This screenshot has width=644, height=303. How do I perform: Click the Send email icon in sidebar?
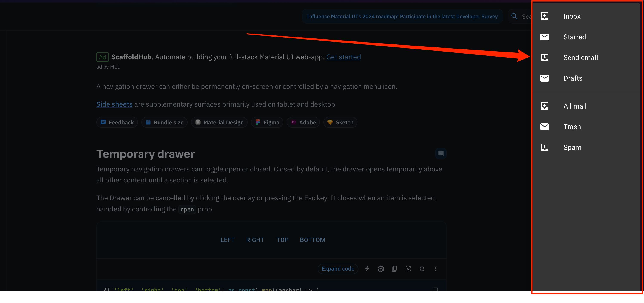click(x=545, y=57)
